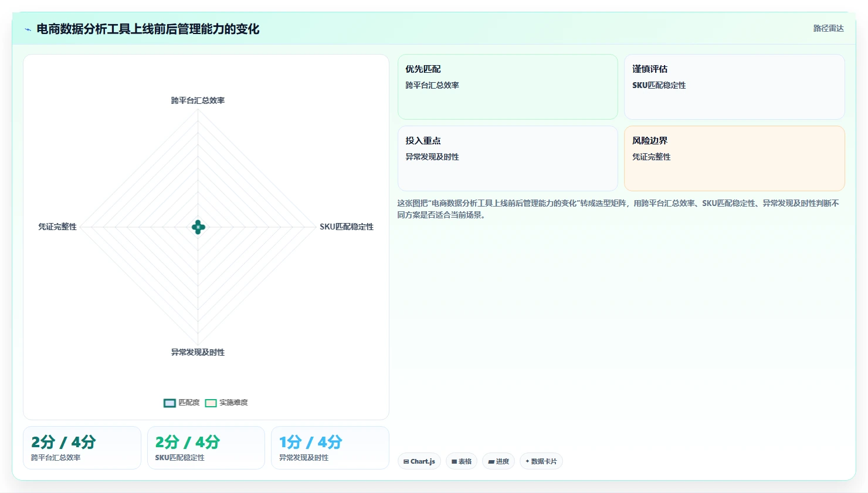Click the 进度 tag icon

click(491, 462)
